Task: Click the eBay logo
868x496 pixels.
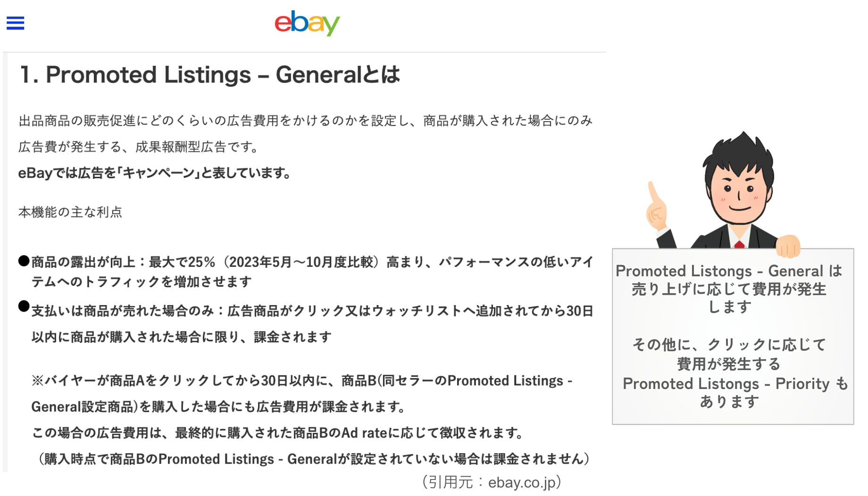Action: pos(307,23)
